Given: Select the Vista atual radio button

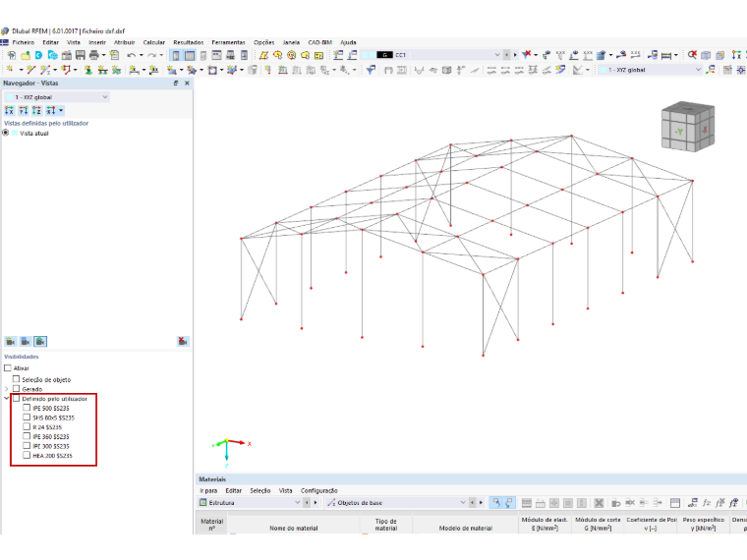Looking at the screenshot, I should [x=6, y=133].
